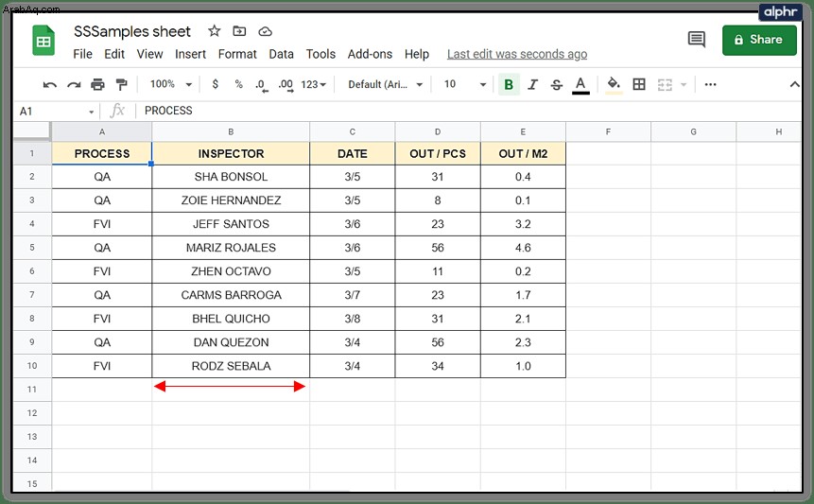
Task: Activate the paint format tool
Action: click(x=121, y=84)
